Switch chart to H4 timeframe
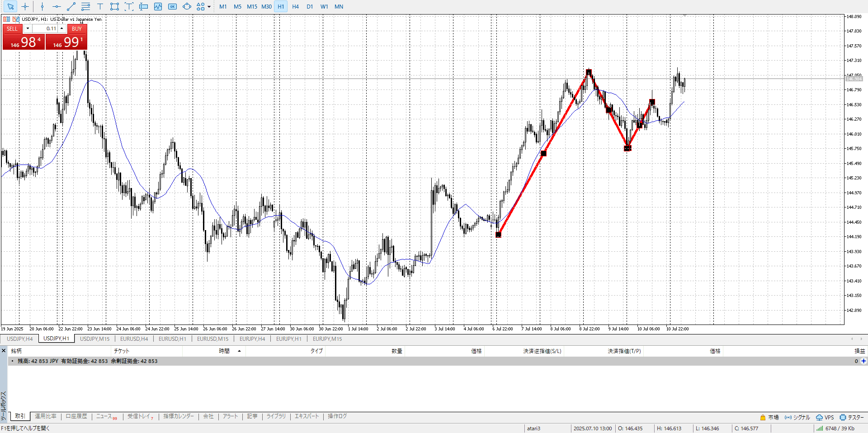Screen dimensions: 868x433 click(295, 7)
